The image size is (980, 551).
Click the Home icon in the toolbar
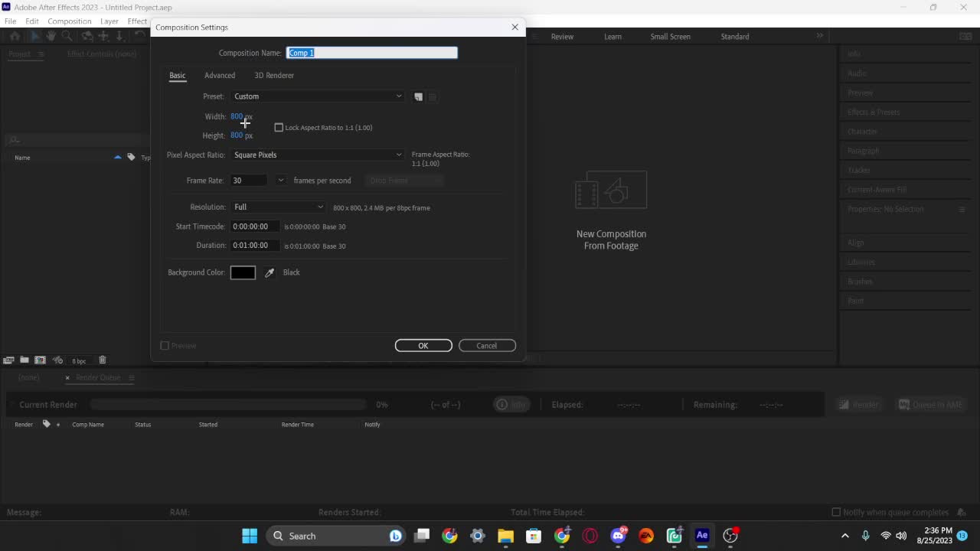[x=13, y=36]
